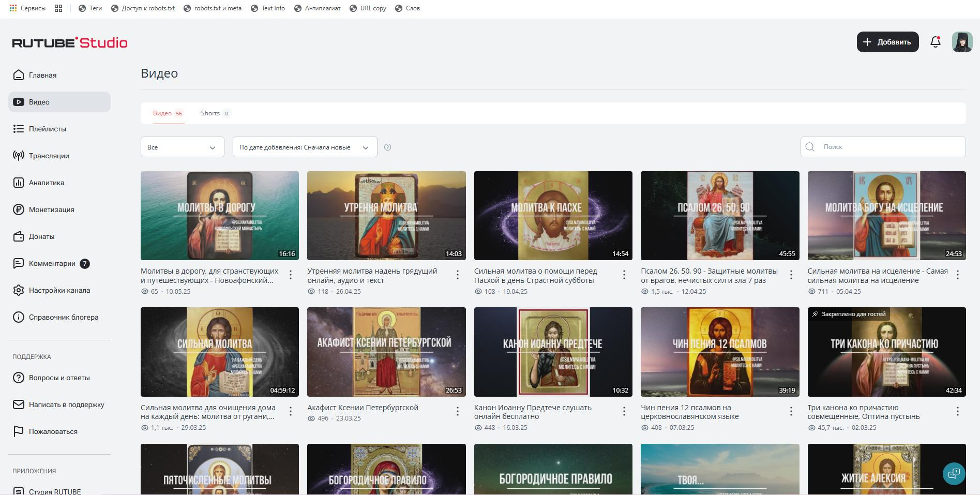The height and width of the screenshot is (495, 980).
Task: Open Донаты section
Action: [59, 236]
